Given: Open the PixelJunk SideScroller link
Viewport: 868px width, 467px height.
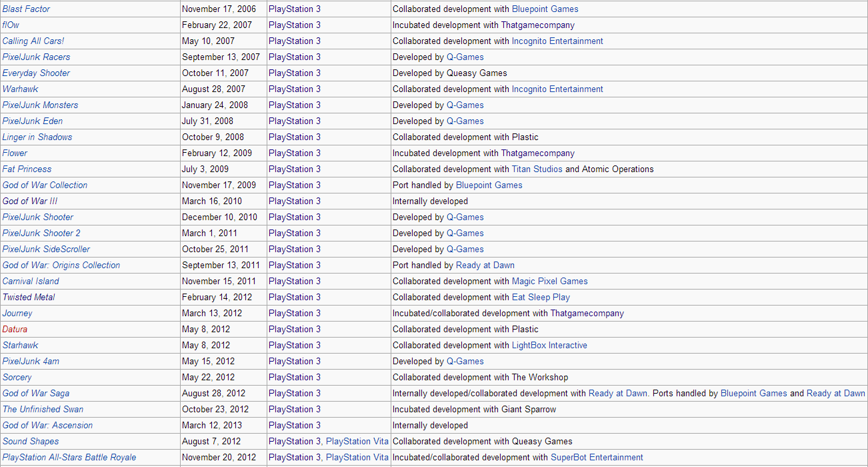Looking at the screenshot, I should pyautogui.click(x=46, y=249).
